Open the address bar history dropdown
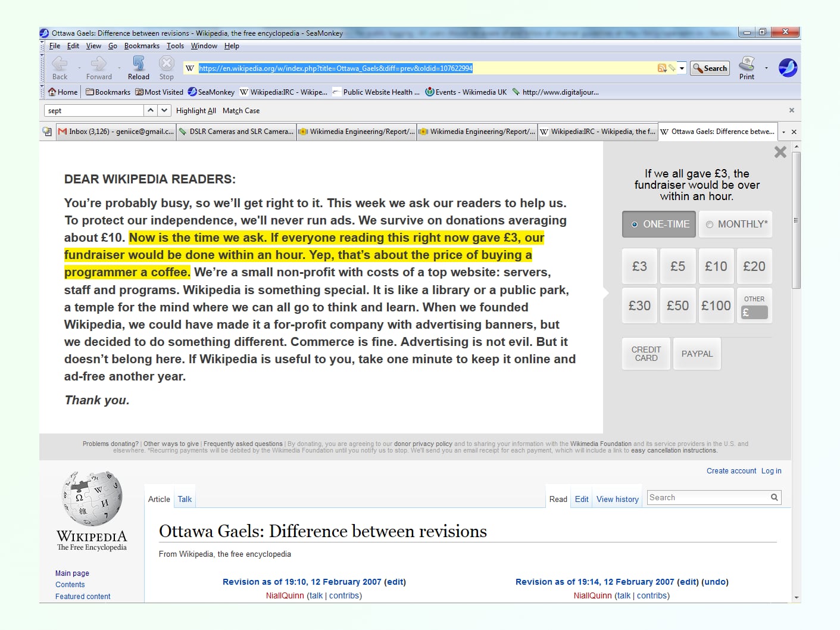 pos(682,68)
